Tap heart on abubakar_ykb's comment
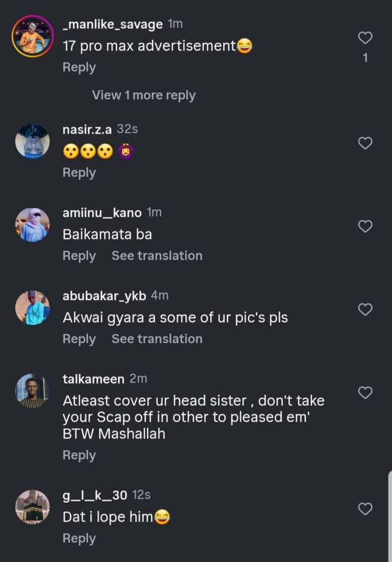 point(365,310)
